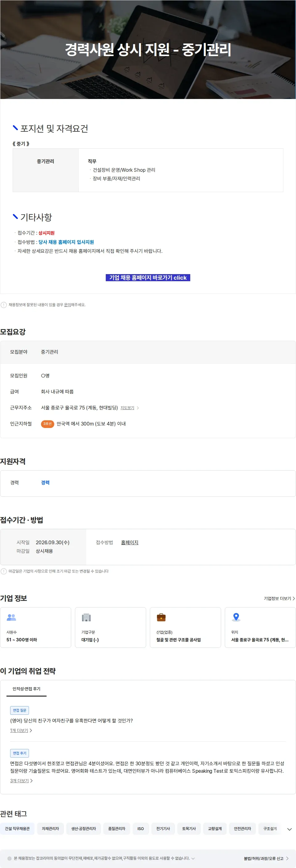Image resolution: width=296 pixels, height=868 pixels.
Task: Click the blue 경력 value in 지원자격
Action: pos(45,482)
